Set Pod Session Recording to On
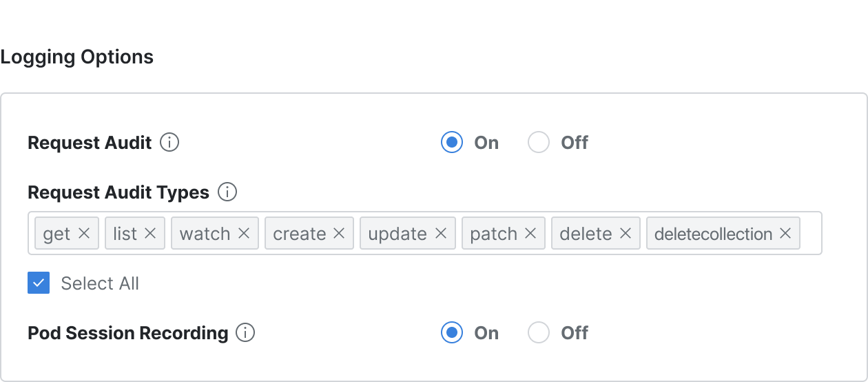The image size is (868, 382). pyautogui.click(x=452, y=333)
